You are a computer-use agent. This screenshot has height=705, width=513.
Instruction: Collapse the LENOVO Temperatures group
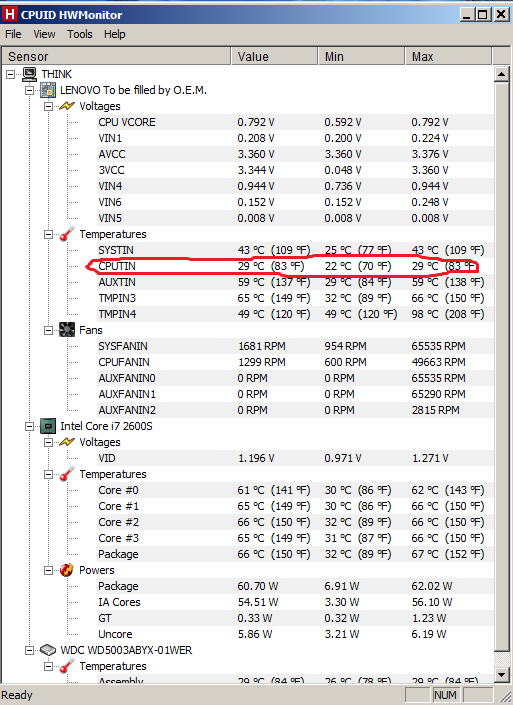(x=48, y=234)
